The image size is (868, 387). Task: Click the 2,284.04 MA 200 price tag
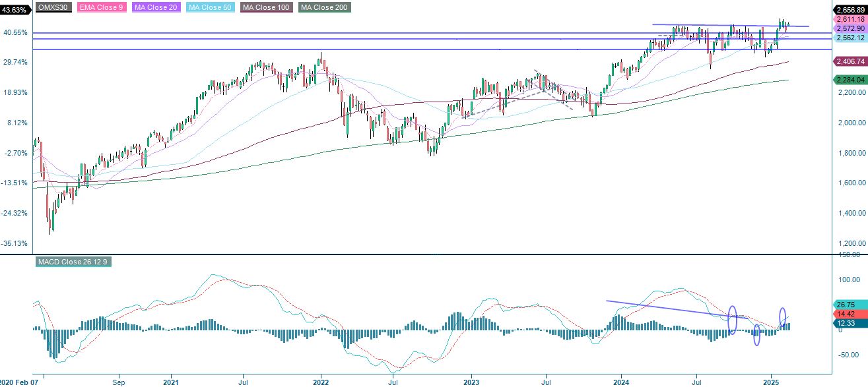click(x=850, y=80)
